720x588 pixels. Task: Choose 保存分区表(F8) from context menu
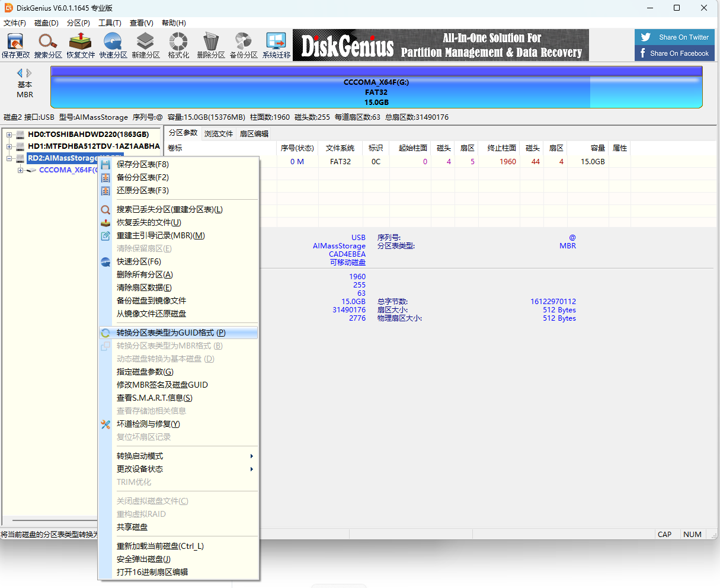pyautogui.click(x=178, y=164)
